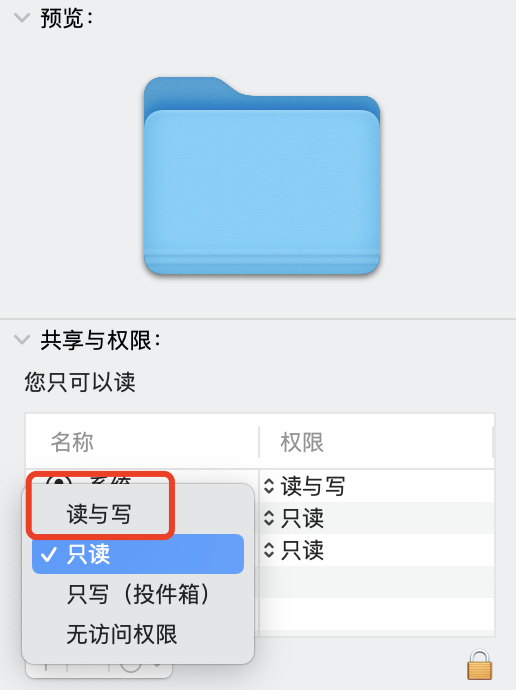Collapse the 共享与权限 section chevron
Screen dimensions: 516x690
click(x=22, y=340)
